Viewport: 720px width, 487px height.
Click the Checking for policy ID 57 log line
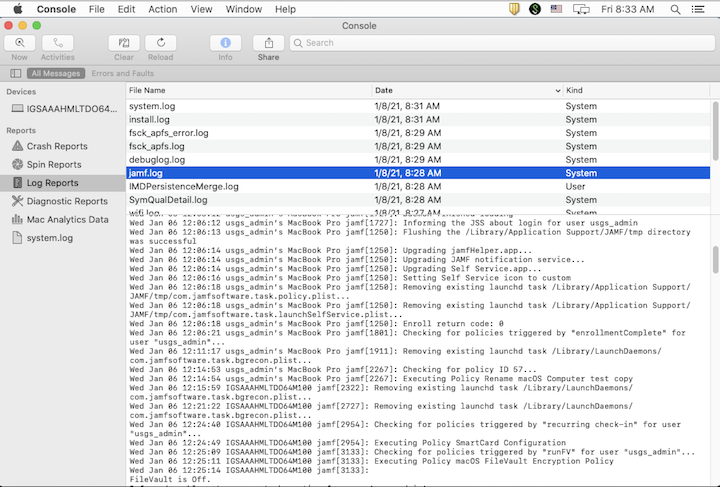pyautogui.click(x=333, y=369)
